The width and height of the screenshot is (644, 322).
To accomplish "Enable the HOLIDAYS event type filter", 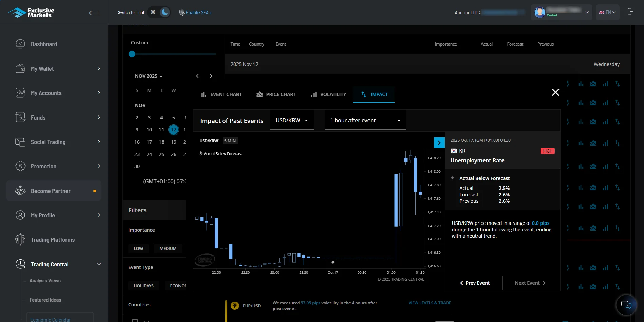I will pyautogui.click(x=144, y=286).
